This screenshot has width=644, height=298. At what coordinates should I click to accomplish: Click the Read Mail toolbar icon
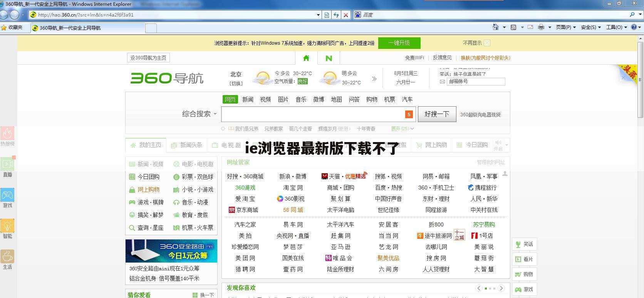pyautogui.click(x=530, y=27)
